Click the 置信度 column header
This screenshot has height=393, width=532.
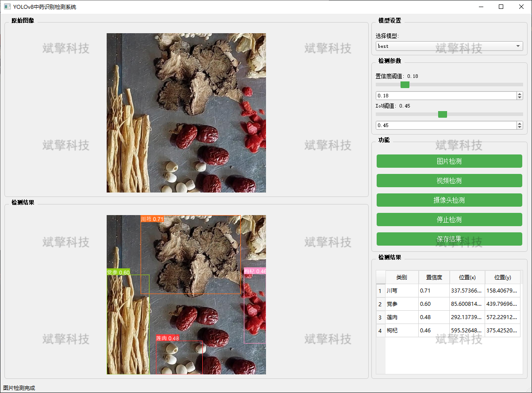pyautogui.click(x=434, y=277)
